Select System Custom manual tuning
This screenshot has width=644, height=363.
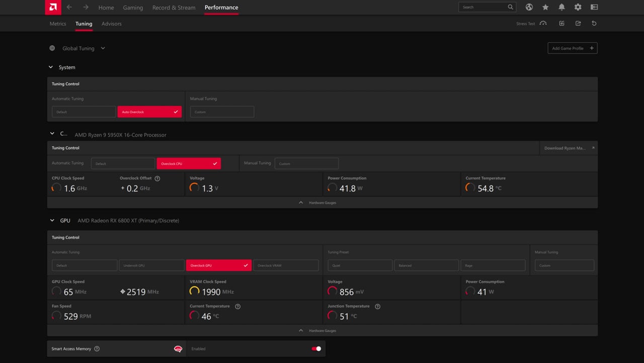tap(222, 112)
